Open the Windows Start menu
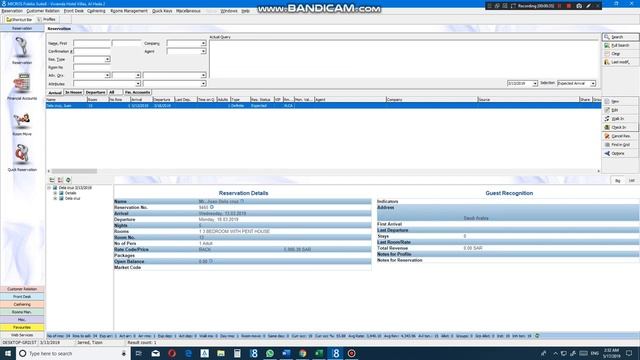This screenshot has height=360, width=640. [x=8, y=353]
